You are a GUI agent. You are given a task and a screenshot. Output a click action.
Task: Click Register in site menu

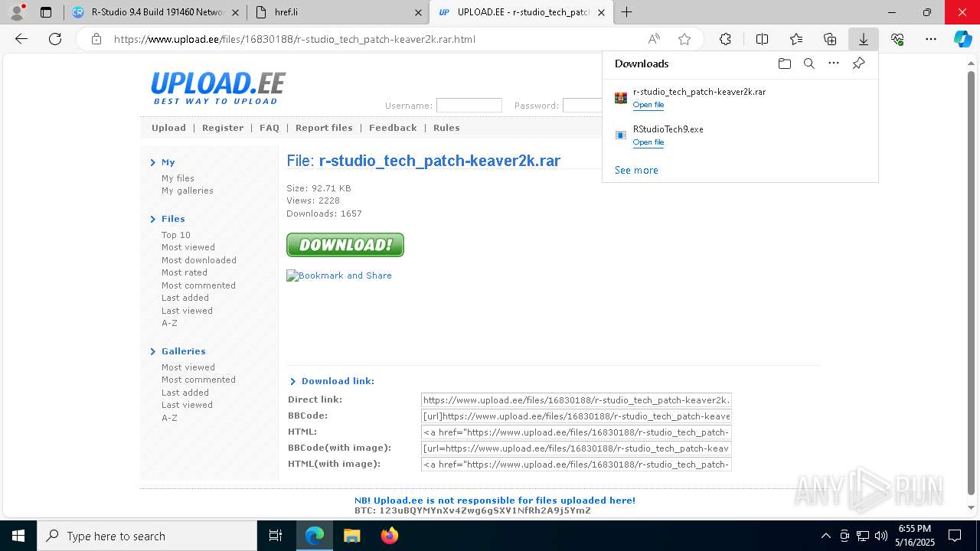pyautogui.click(x=223, y=128)
